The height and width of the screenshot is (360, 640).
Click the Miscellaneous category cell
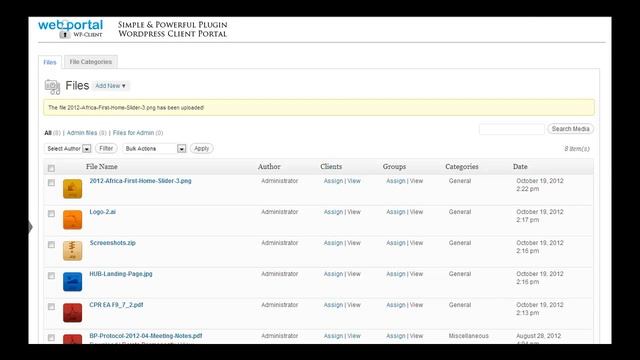click(469, 336)
